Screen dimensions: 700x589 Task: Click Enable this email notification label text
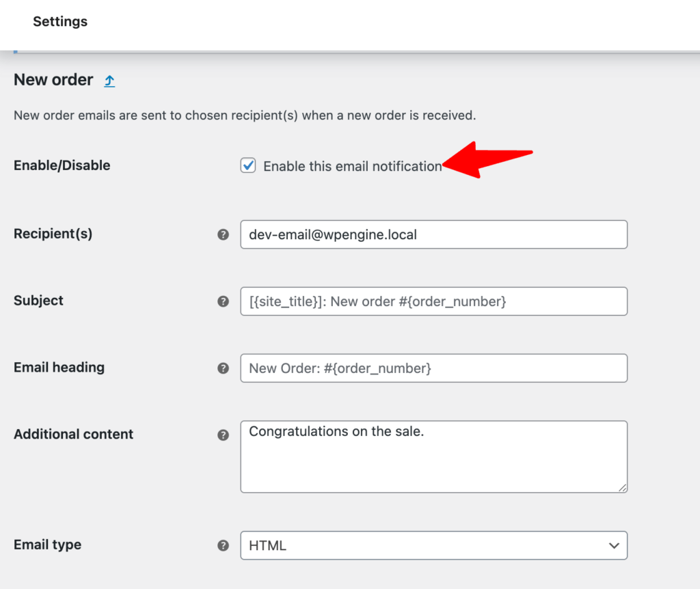(351, 166)
